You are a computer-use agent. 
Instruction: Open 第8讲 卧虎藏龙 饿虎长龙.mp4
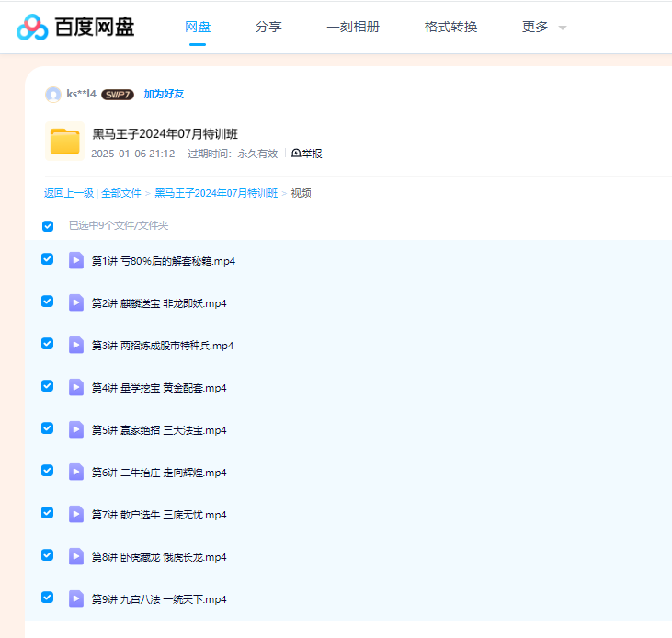[159, 557]
